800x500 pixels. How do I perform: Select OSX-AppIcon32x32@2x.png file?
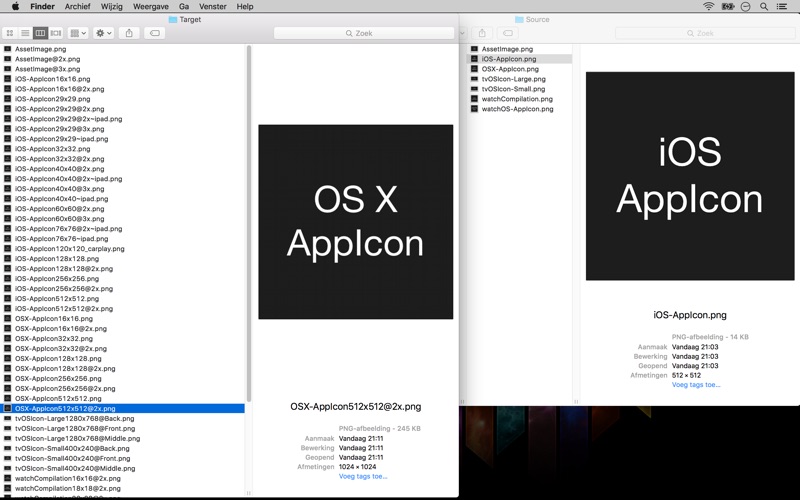click(x=123, y=348)
